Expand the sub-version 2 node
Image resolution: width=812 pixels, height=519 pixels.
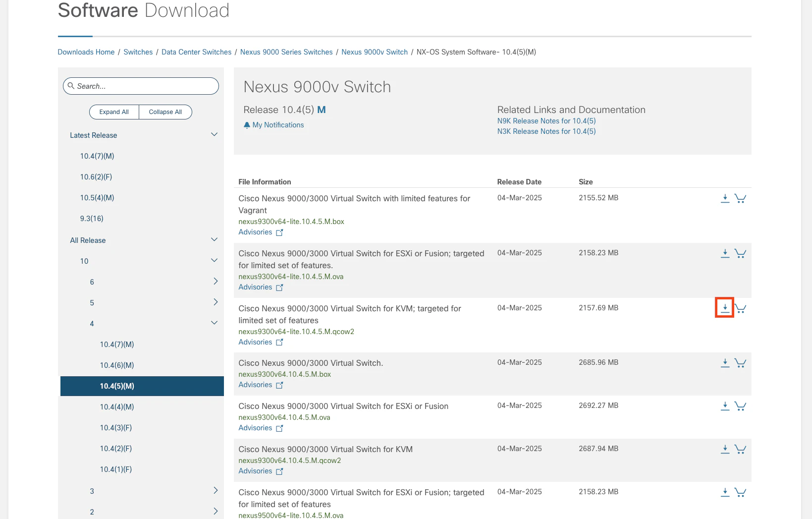click(216, 512)
